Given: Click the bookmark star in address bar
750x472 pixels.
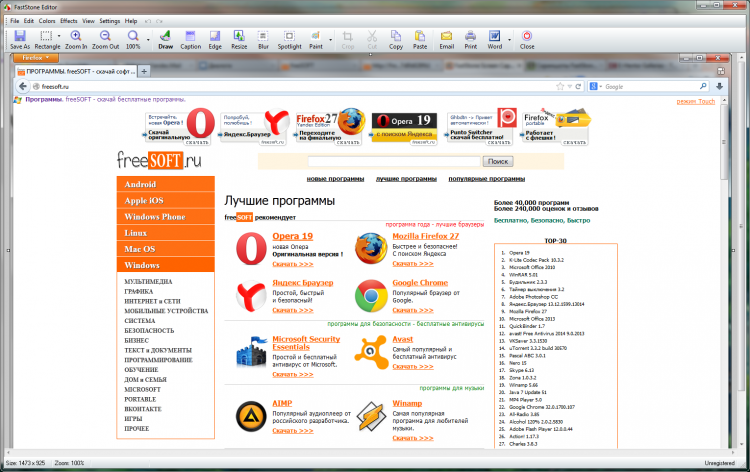Looking at the screenshot, I should pos(560,87).
